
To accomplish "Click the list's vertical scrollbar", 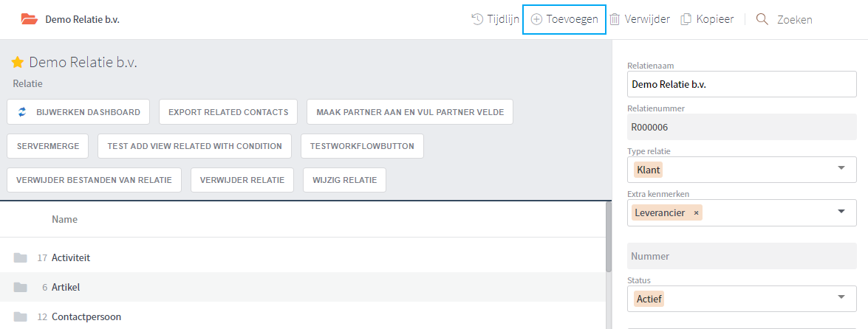I will pyautogui.click(x=609, y=237).
